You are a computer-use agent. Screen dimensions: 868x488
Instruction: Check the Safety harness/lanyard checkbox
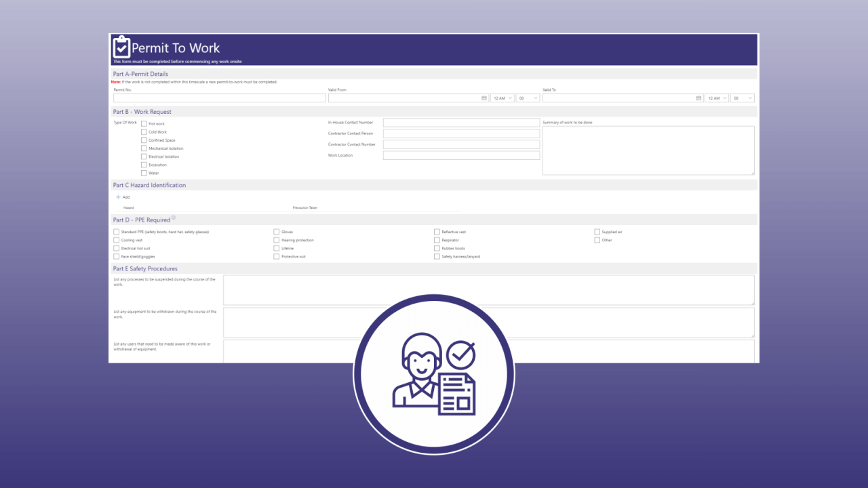point(437,256)
